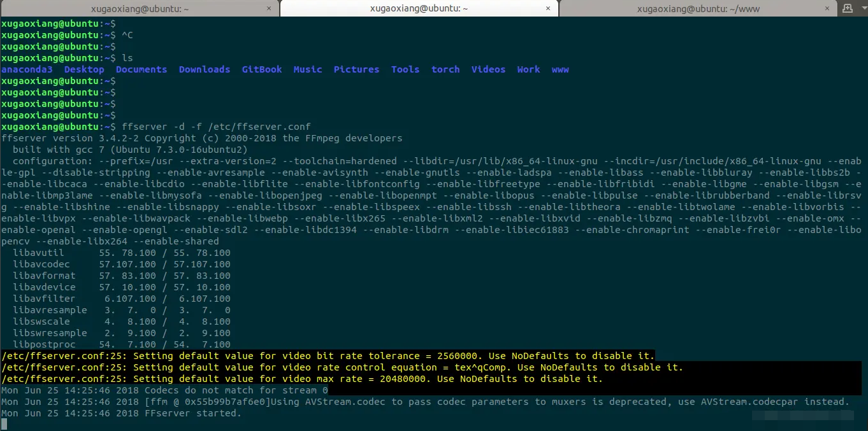868x431 pixels.
Task: Select the GitBook folder name in the output
Action: [x=261, y=69]
